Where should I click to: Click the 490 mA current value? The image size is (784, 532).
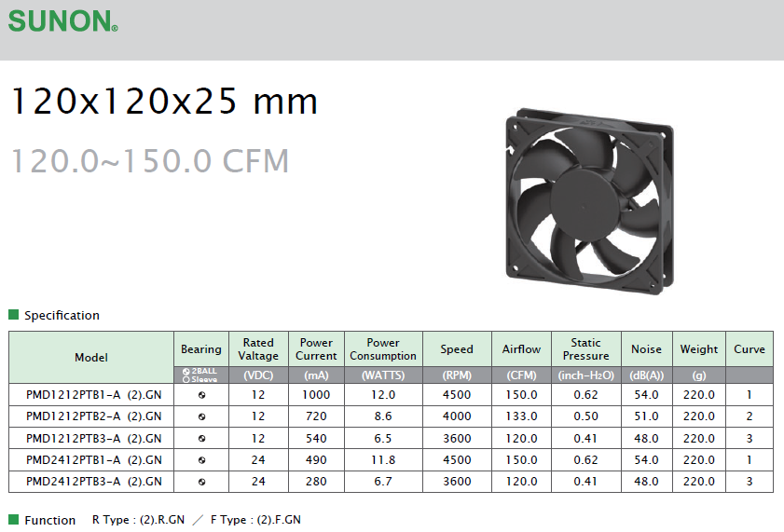point(316,460)
